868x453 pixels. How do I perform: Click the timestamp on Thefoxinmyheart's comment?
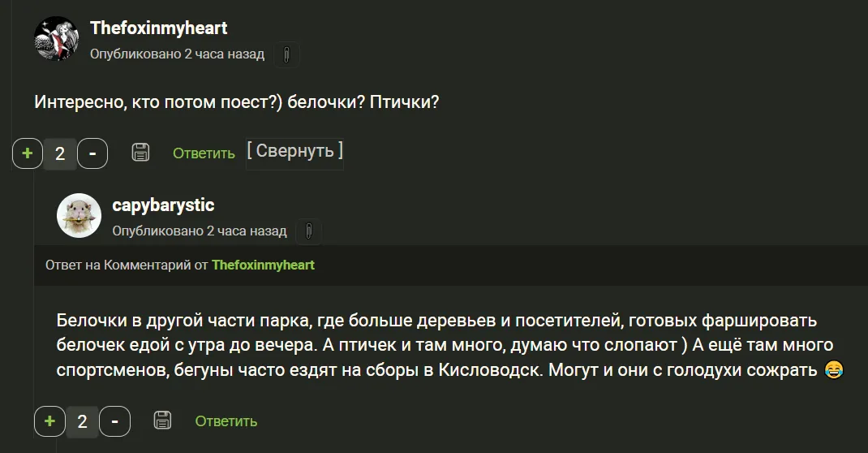point(177,54)
